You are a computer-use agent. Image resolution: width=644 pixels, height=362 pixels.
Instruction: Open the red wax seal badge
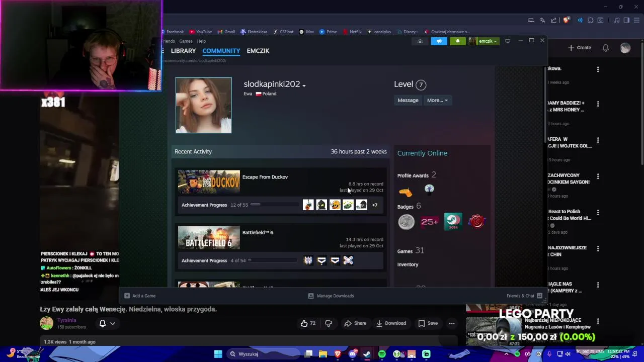(476, 222)
